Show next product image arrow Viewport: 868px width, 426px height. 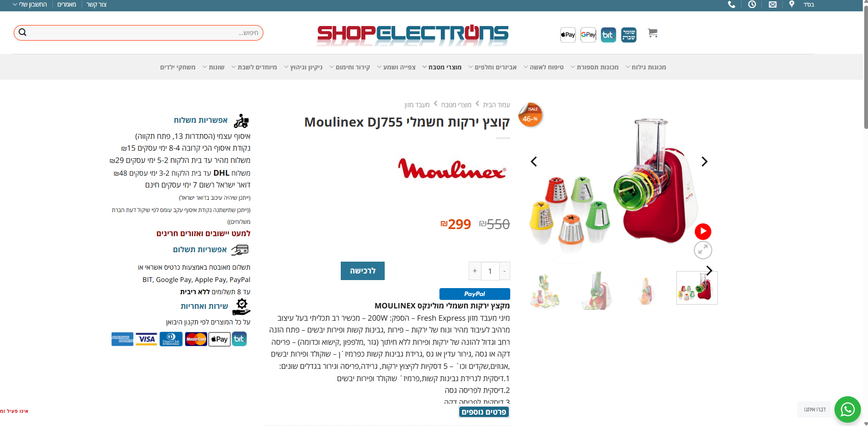[704, 162]
